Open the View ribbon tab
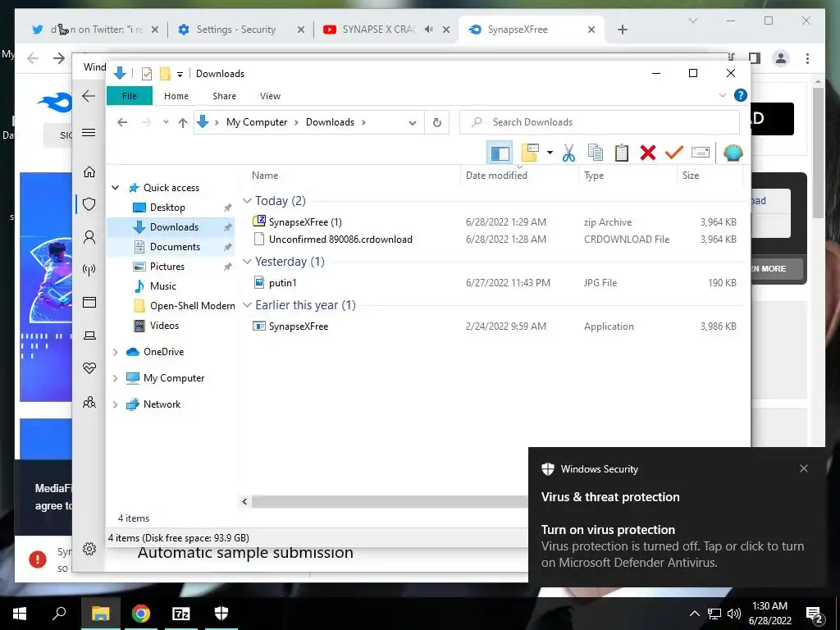This screenshot has height=630, width=840. point(270,96)
